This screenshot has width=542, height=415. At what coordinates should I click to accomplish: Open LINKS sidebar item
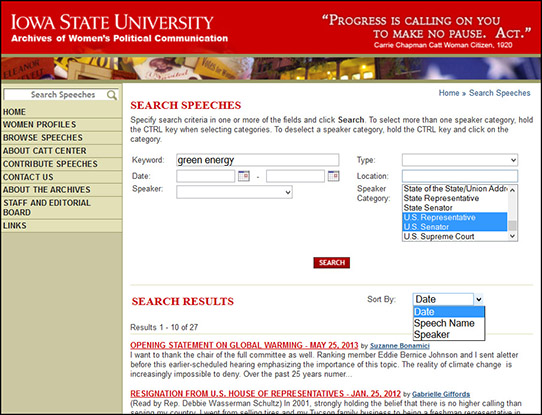click(x=62, y=226)
